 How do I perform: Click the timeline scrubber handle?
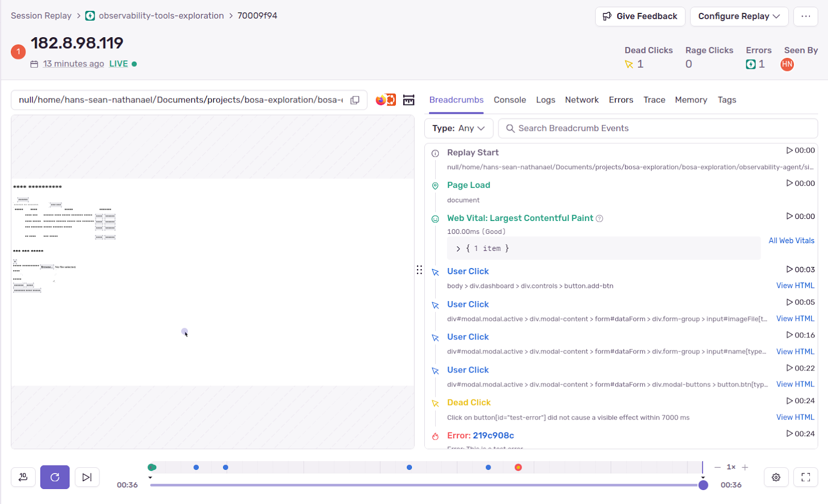(703, 485)
